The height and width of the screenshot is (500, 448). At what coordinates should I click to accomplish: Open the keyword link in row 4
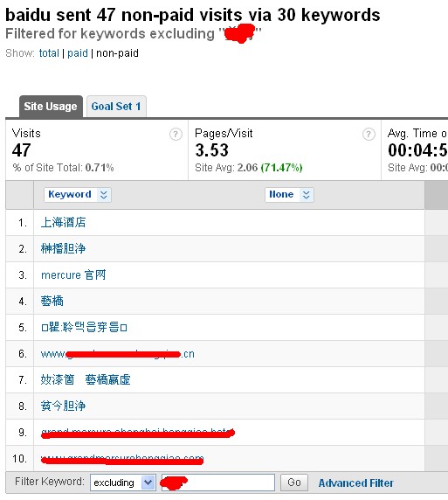pyautogui.click(x=52, y=301)
